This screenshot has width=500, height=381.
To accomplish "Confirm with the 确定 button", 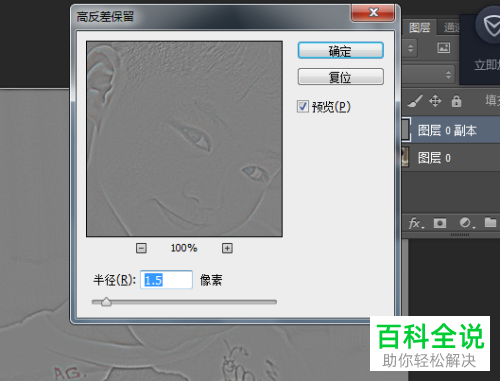I will tap(340, 50).
